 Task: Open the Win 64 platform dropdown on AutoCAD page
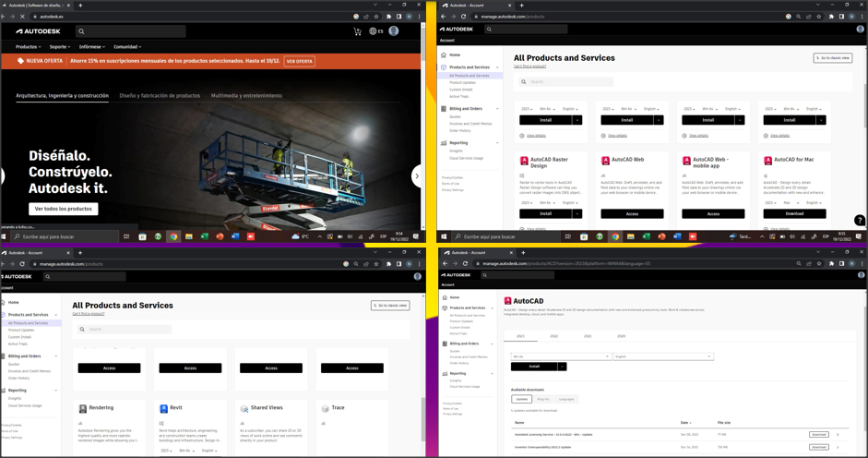click(560, 356)
